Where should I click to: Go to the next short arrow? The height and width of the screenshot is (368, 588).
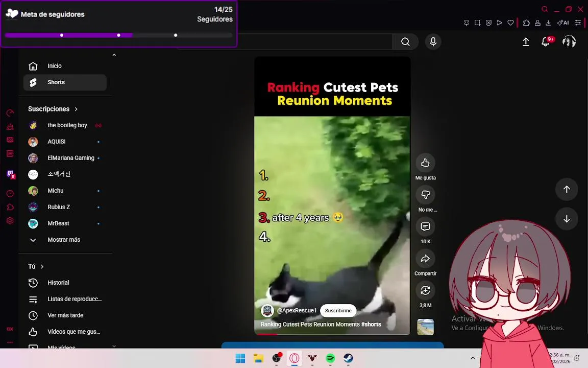[567, 219]
